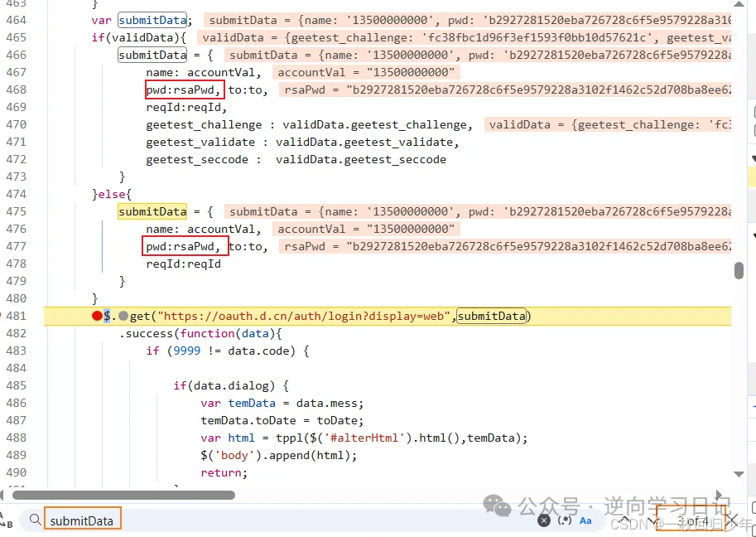Add breakpoint at line number 482
This screenshot has width=756, height=537.
coord(17,333)
